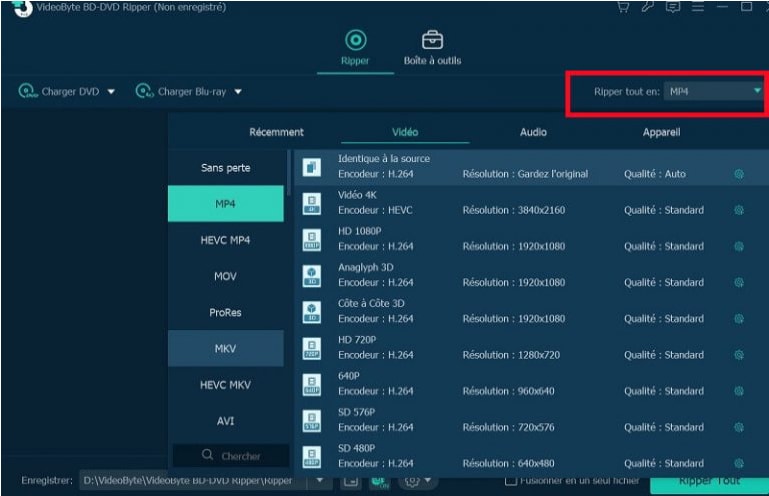This screenshot has width=769, height=496.
Task: Open settings gear for Côte à Côte 3D
Action: (x=739, y=319)
